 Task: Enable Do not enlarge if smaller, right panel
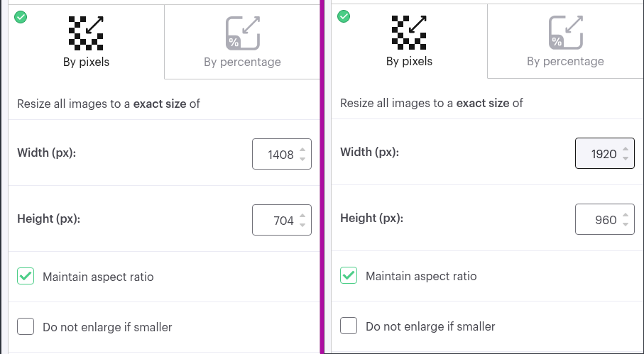[349, 326]
